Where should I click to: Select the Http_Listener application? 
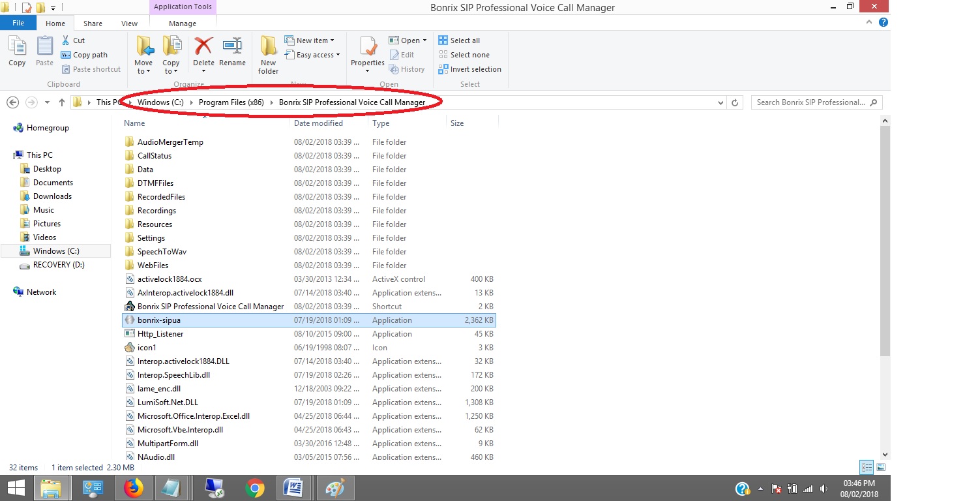pos(309,334)
